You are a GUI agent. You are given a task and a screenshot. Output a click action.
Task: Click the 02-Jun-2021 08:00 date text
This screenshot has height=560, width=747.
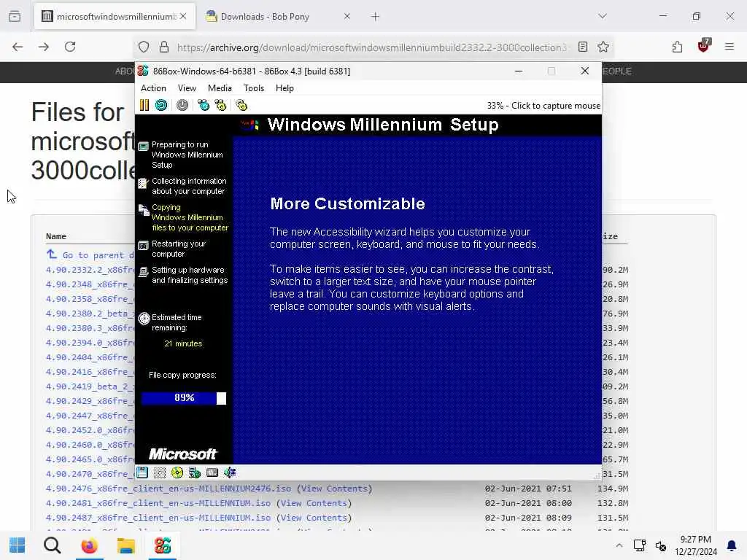pos(528,503)
